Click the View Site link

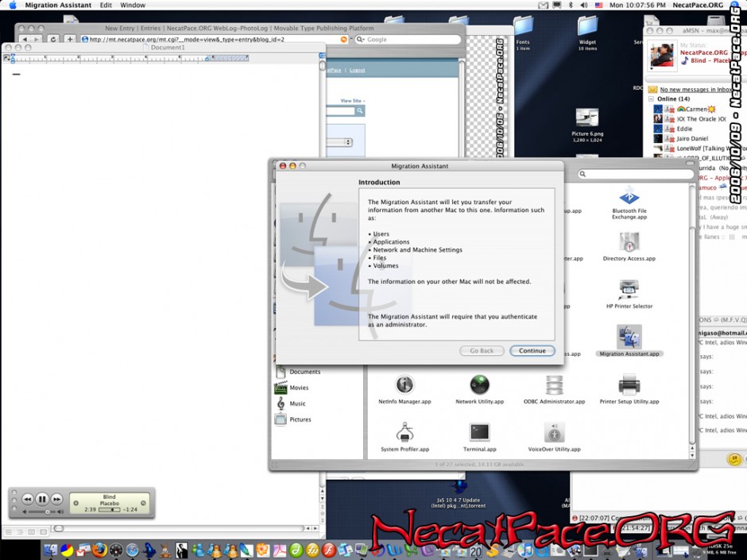click(352, 100)
